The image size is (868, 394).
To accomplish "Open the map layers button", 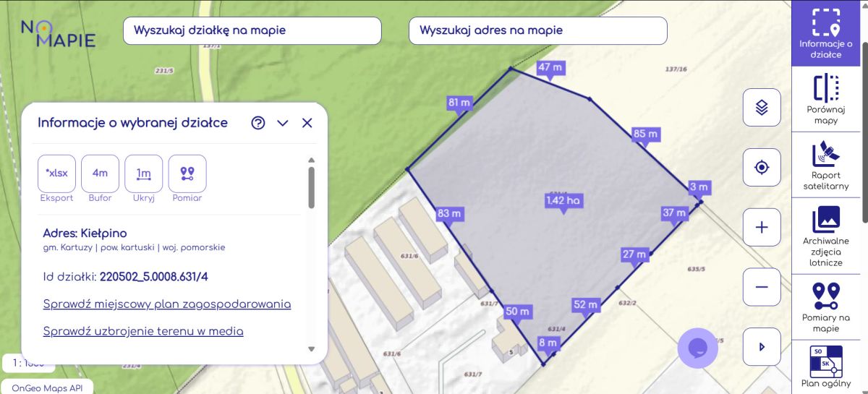I will [x=762, y=108].
